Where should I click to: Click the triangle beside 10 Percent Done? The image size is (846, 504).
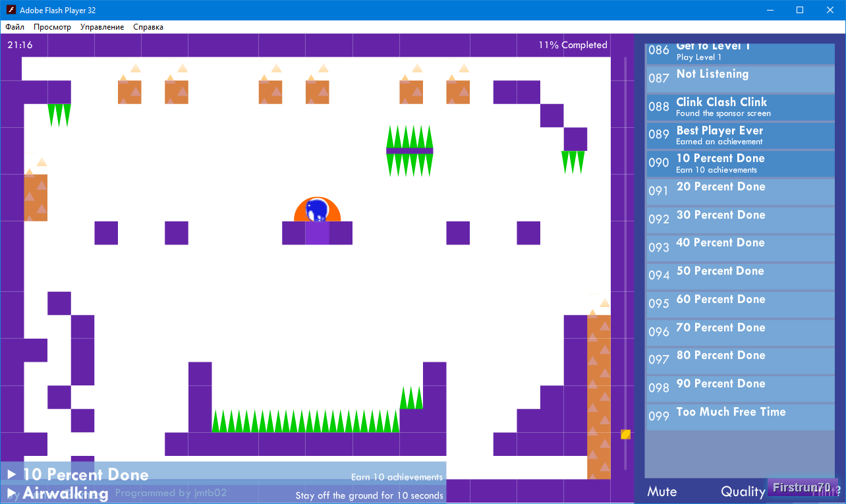(x=11, y=474)
